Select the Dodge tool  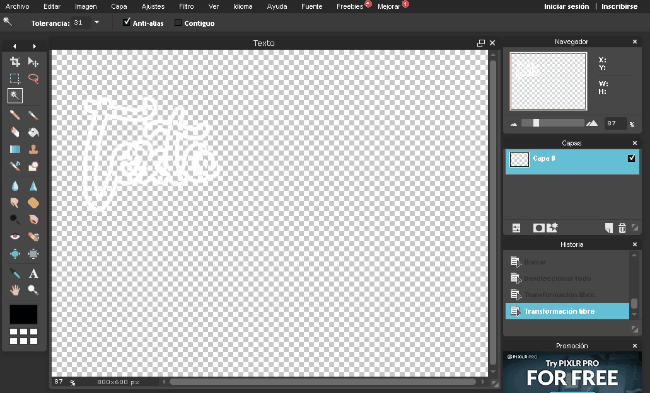[x=15, y=219]
